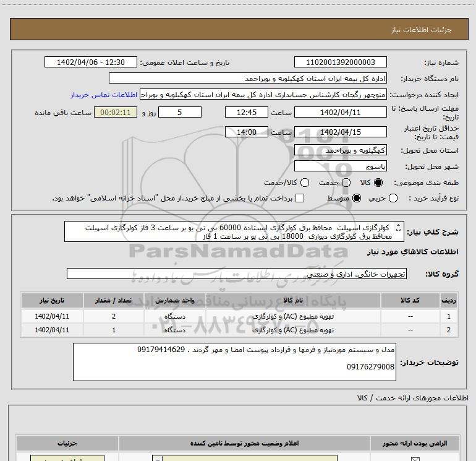Click the description box scroll arrows
Screen dimensions: 476x461
tap(398, 228)
